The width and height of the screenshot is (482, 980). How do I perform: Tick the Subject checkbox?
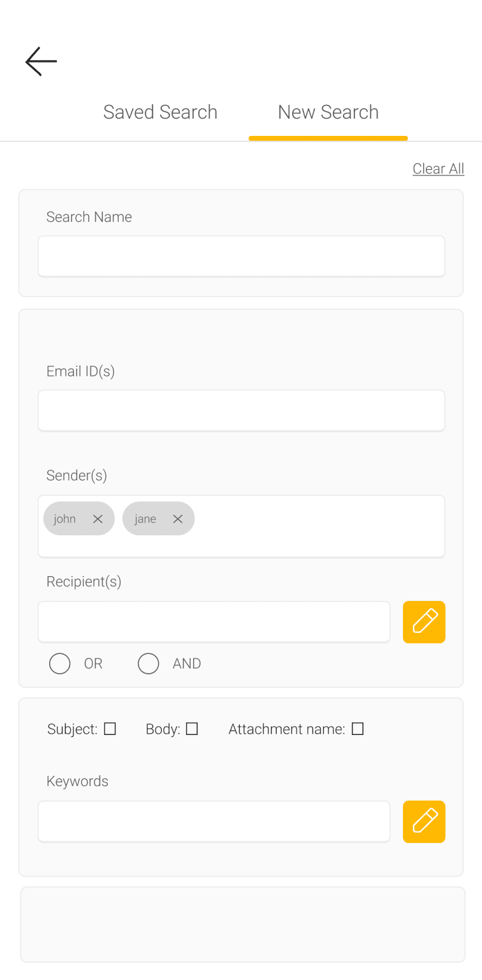pos(110,729)
